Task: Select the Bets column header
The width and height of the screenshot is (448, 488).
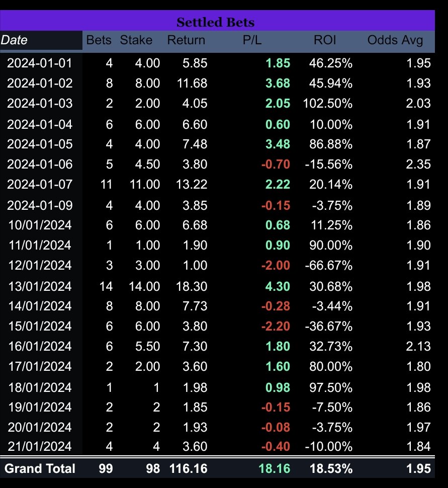Action: [99, 40]
